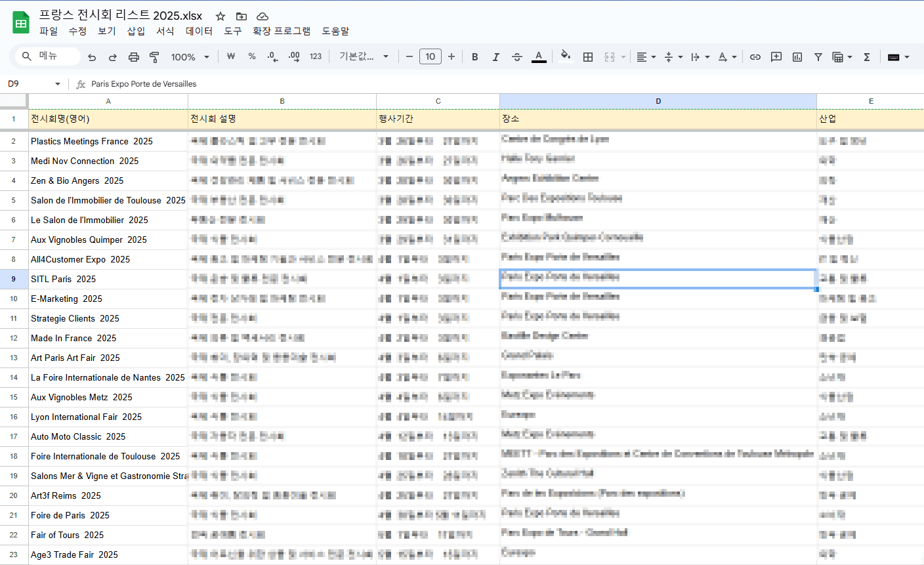Redo the last undone action
924x565 pixels.
point(113,57)
